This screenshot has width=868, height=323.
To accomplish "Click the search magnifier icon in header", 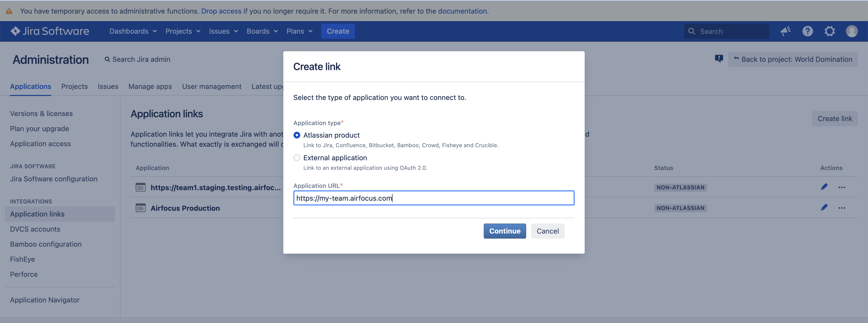I will [x=691, y=31].
